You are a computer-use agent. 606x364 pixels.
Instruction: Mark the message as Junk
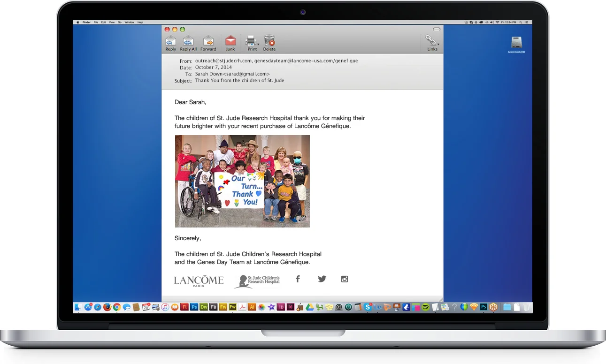(x=230, y=41)
